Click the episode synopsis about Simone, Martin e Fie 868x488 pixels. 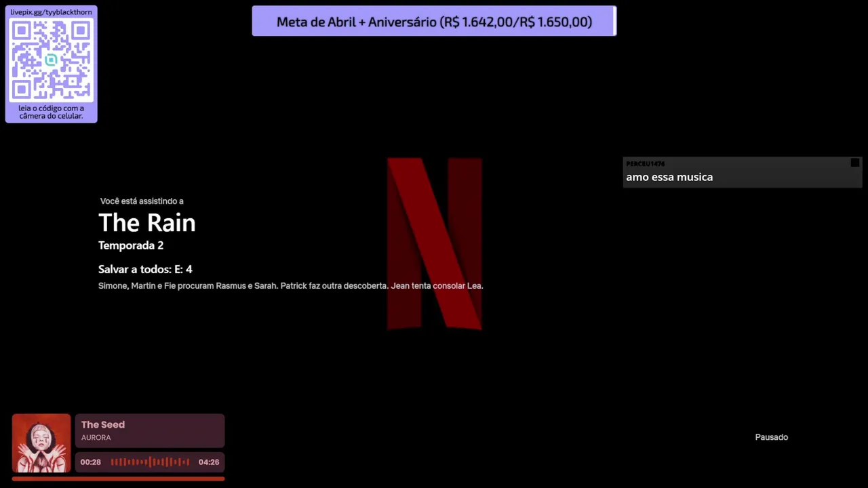[290, 286]
